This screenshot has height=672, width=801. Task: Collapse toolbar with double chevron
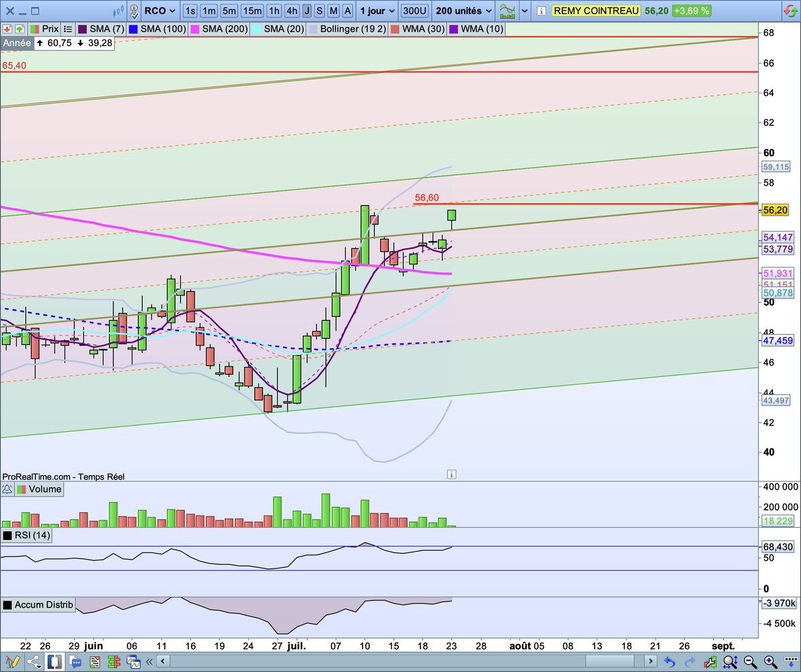click(x=148, y=662)
